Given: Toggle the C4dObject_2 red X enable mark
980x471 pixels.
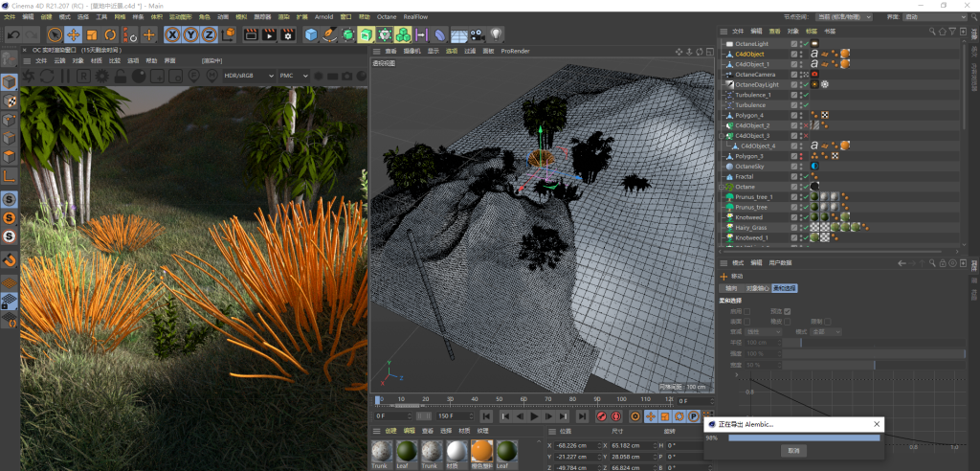Looking at the screenshot, I should [806, 125].
